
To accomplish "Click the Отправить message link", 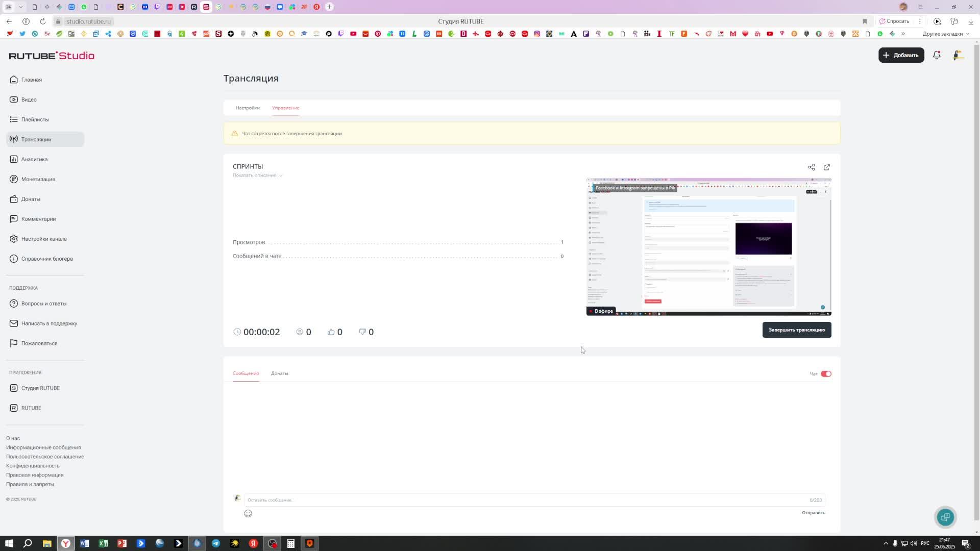I will pos(813,513).
